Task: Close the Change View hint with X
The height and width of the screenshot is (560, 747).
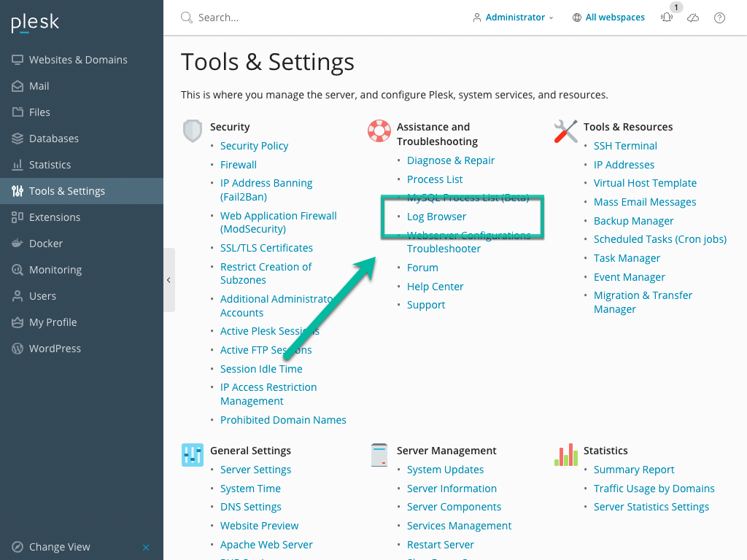Action: point(146,547)
